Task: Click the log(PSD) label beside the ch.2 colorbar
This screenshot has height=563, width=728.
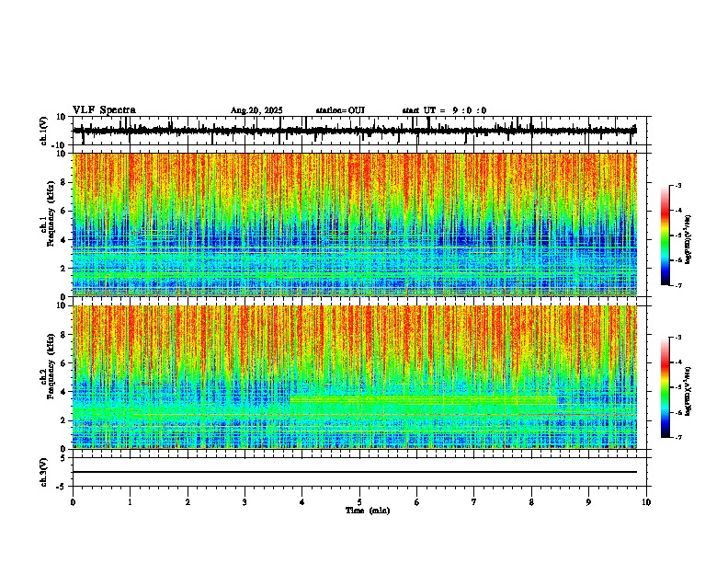Action: (x=688, y=392)
